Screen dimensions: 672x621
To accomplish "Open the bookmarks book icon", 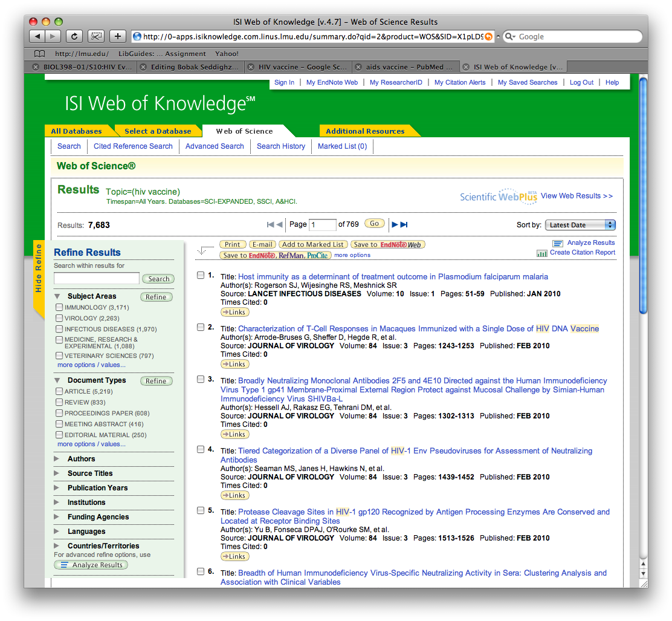I will point(40,54).
